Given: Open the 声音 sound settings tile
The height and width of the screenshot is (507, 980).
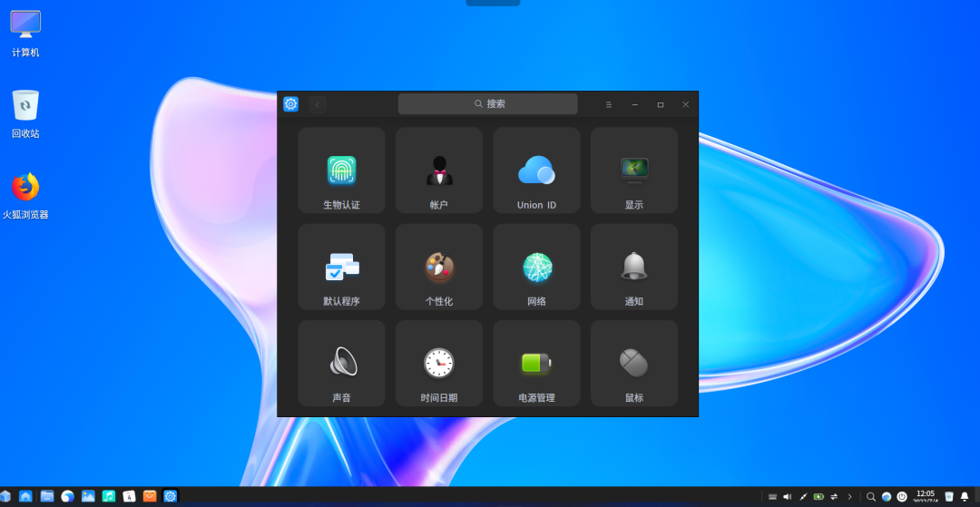Looking at the screenshot, I should 341,364.
